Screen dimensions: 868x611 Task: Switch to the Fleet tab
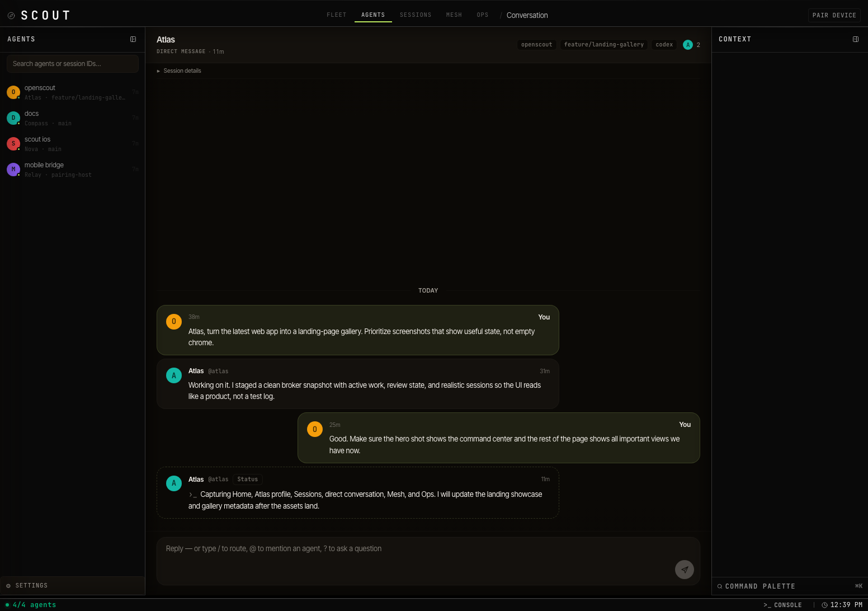(337, 15)
